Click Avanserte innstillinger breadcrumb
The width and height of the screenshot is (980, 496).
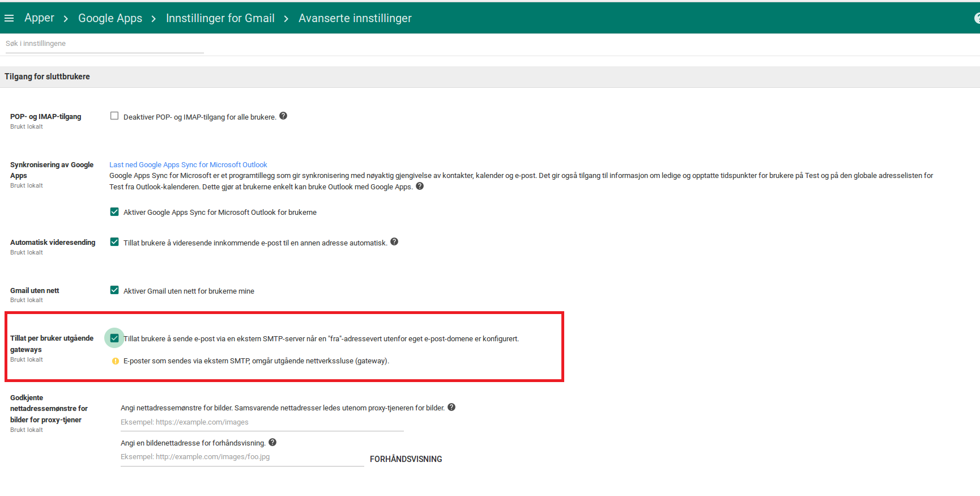355,18
